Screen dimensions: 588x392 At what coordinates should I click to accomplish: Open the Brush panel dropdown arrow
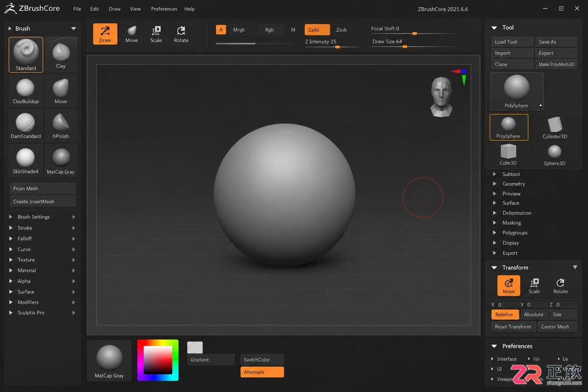[x=73, y=29]
